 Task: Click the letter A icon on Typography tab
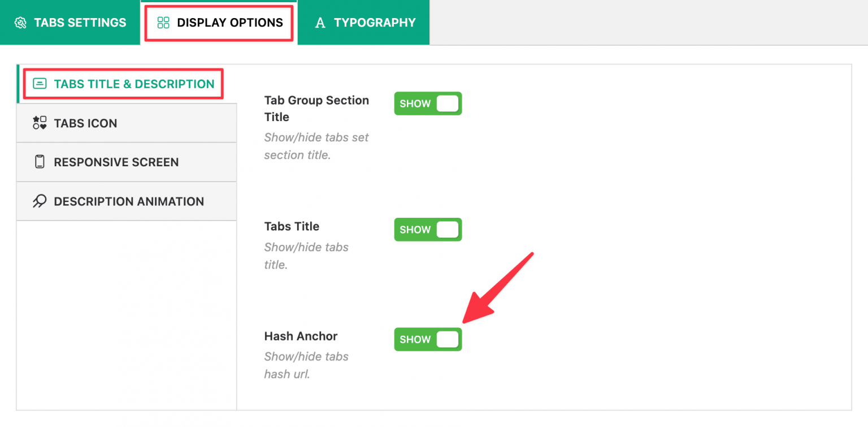pyautogui.click(x=320, y=23)
